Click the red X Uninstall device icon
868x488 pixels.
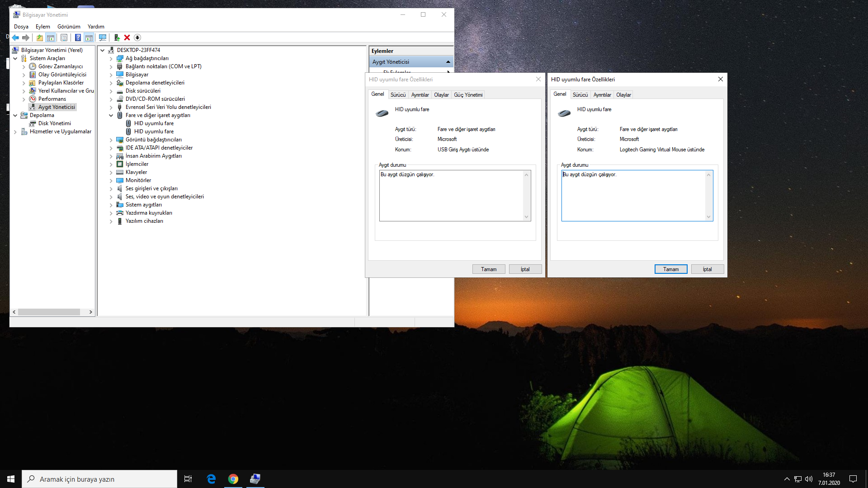coord(127,38)
